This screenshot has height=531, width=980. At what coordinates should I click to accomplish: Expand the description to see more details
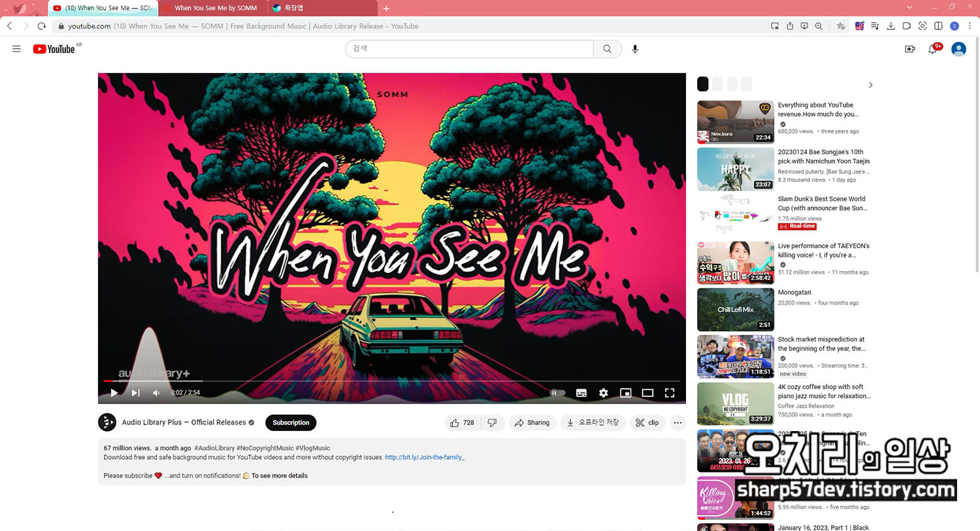pos(280,475)
